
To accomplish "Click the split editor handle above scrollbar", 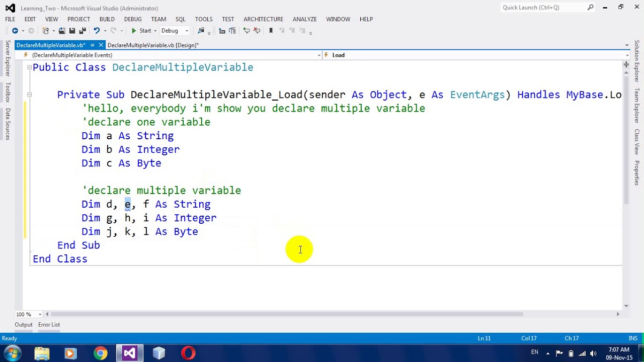I will click(x=626, y=64).
